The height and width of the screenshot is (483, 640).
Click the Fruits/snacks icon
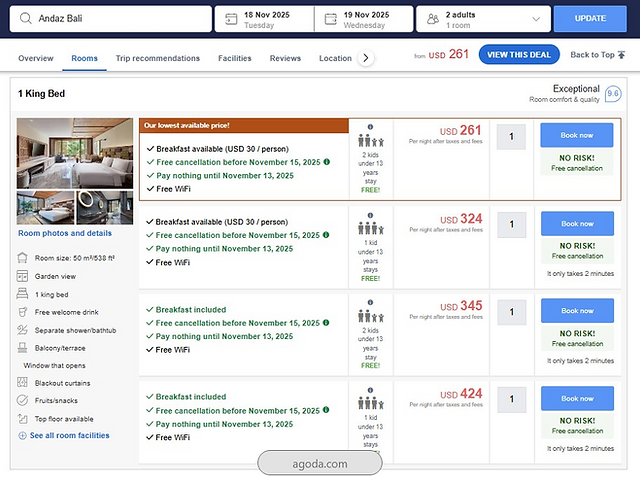22,400
